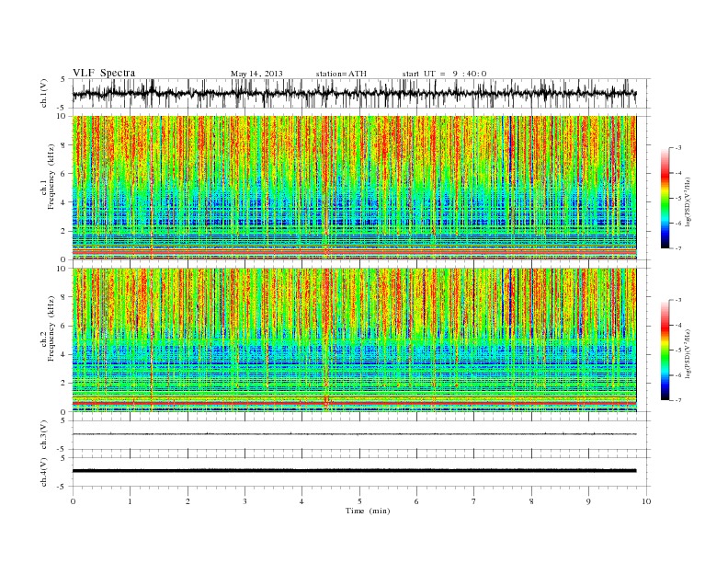Screen dimensions: 728x563
Task: Click the ch.2 spectrogram color bar
Action: [665, 350]
